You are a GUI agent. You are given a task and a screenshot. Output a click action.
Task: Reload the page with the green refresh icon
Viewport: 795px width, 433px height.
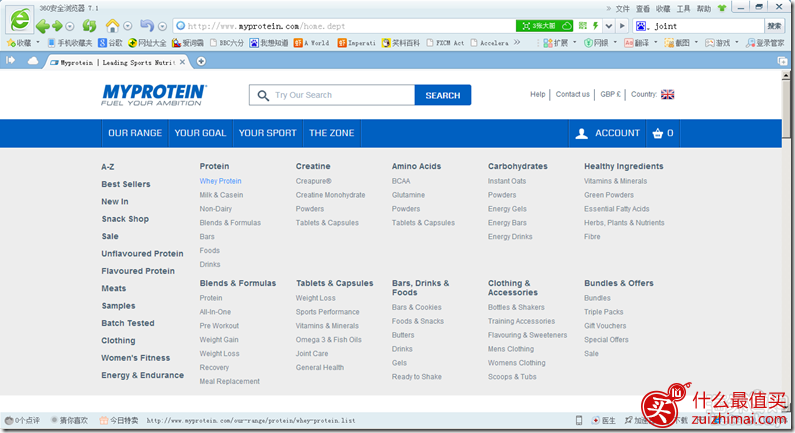click(x=89, y=25)
